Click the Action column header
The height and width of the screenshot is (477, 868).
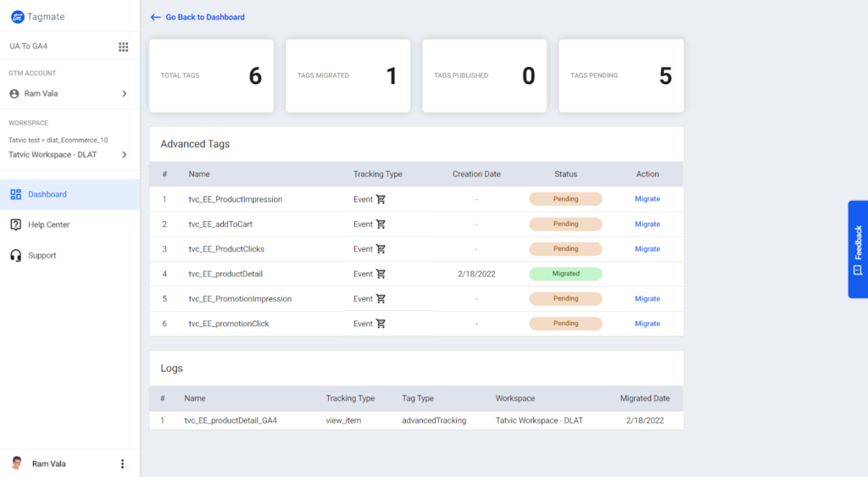pyautogui.click(x=647, y=175)
